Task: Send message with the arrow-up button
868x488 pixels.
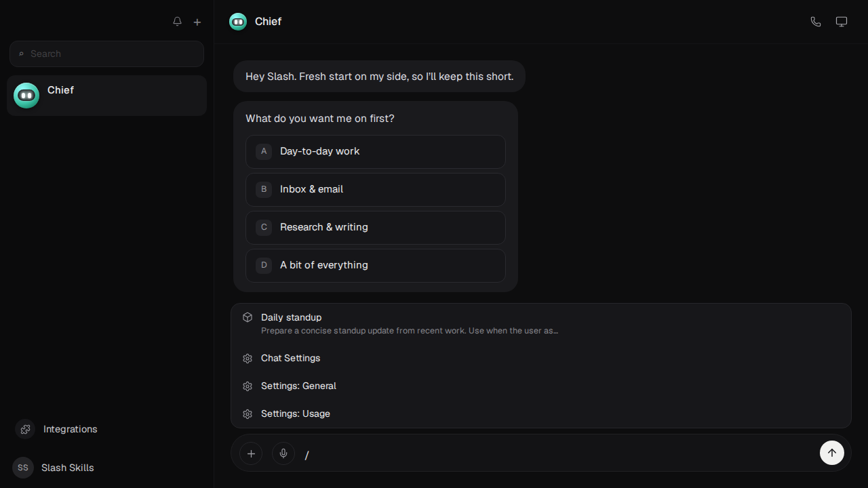Action: (832, 453)
